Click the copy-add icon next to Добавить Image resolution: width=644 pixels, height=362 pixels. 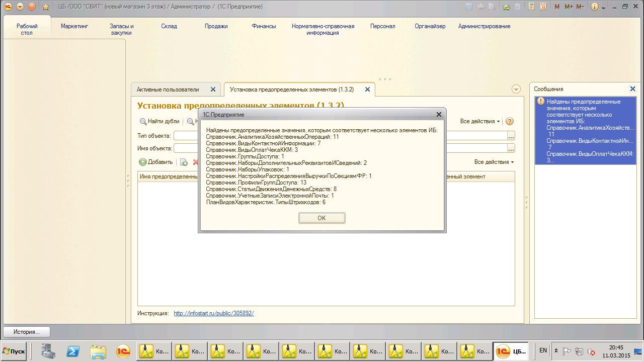pyautogui.click(x=184, y=162)
